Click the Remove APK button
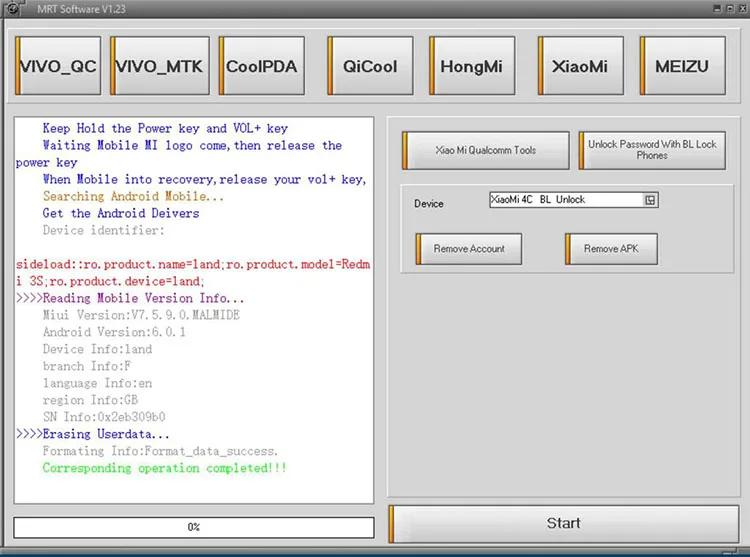Screen dimensions: 750x557 tap(611, 249)
